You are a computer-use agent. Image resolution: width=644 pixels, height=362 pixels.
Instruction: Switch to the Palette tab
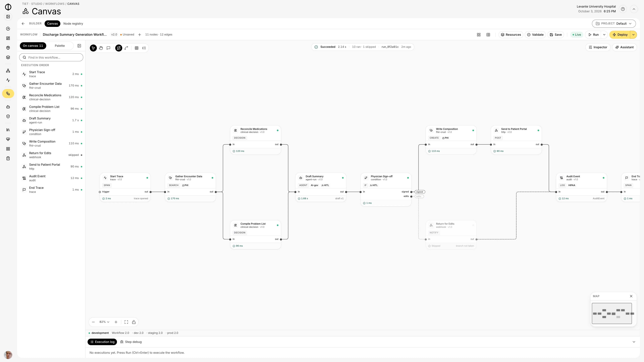tap(60, 46)
